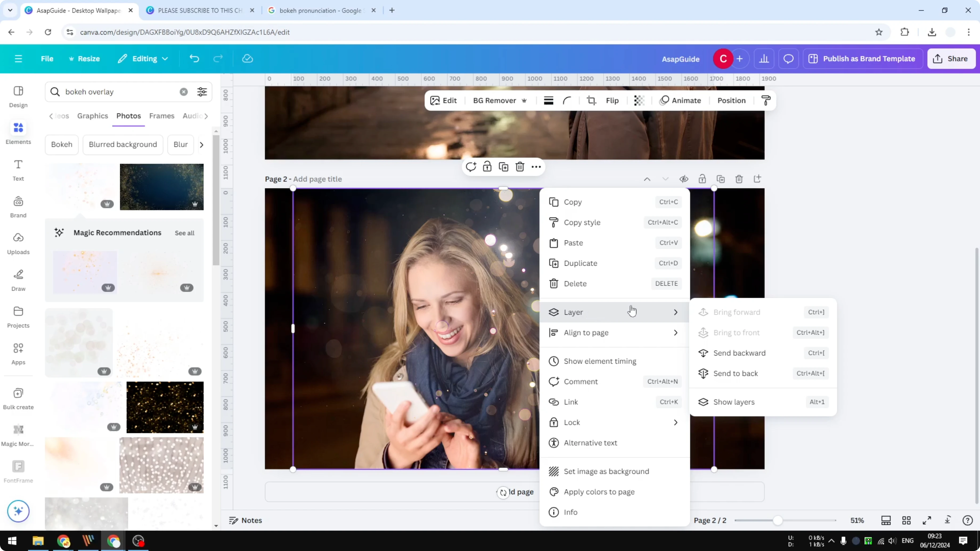Toggle page visibility with the eye icon
The width and height of the screenshot is (980, 551).
(684, 179)
